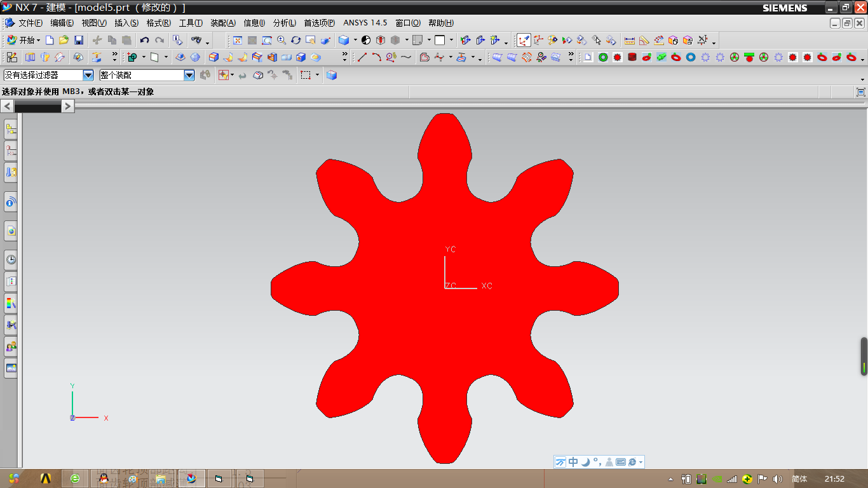Click the taskbar volume speaker icon

pyautogui.click(x=778, y=479)
